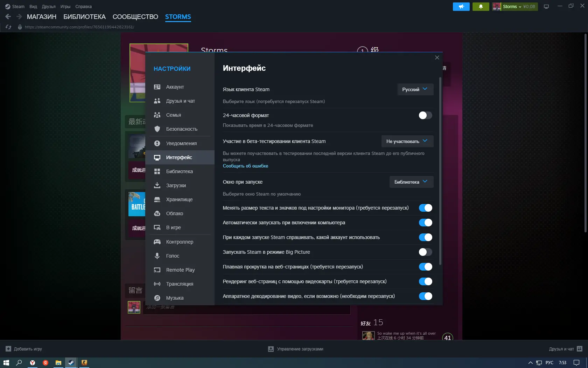
Task: Toggle asking which account at launch
Action: pos(426,237)
